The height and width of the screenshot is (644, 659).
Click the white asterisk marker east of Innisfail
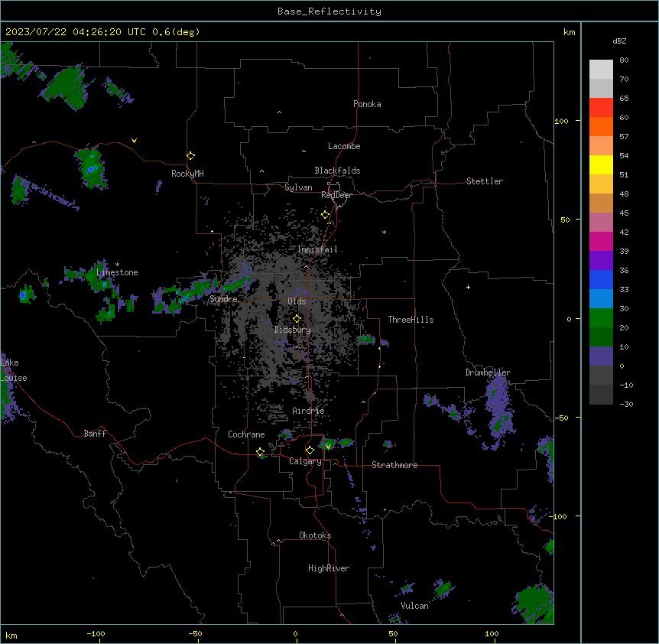384,233
